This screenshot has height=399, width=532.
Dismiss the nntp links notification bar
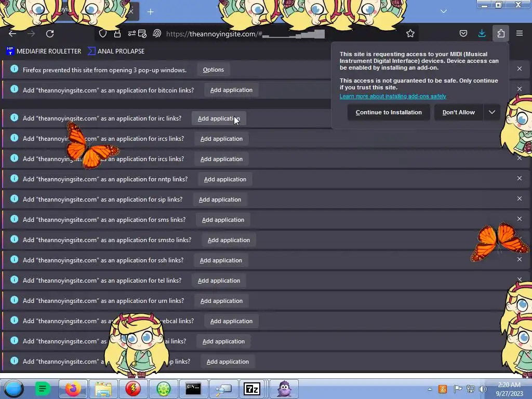pos(520,178)
